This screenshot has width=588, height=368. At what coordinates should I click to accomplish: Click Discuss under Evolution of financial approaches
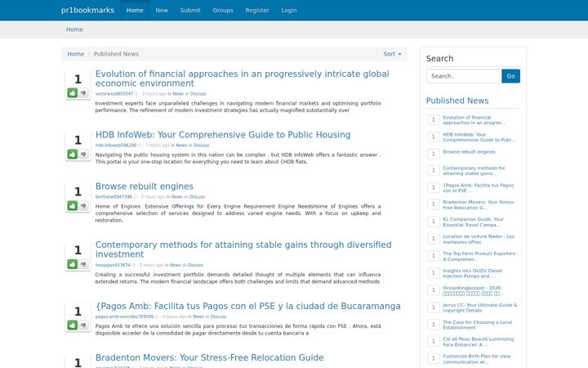tap(198, 94)
